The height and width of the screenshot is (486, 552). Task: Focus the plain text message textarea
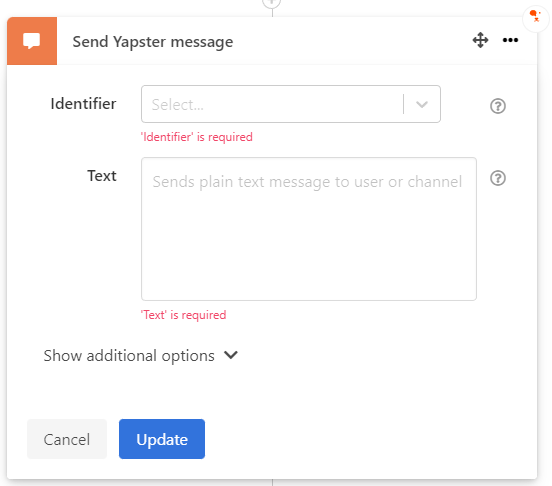click(309, 229)
